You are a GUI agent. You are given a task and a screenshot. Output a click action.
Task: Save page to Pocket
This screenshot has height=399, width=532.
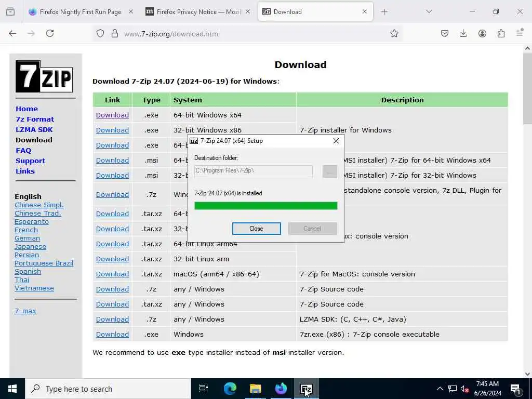pyautogui.click(x=445, y=33)
